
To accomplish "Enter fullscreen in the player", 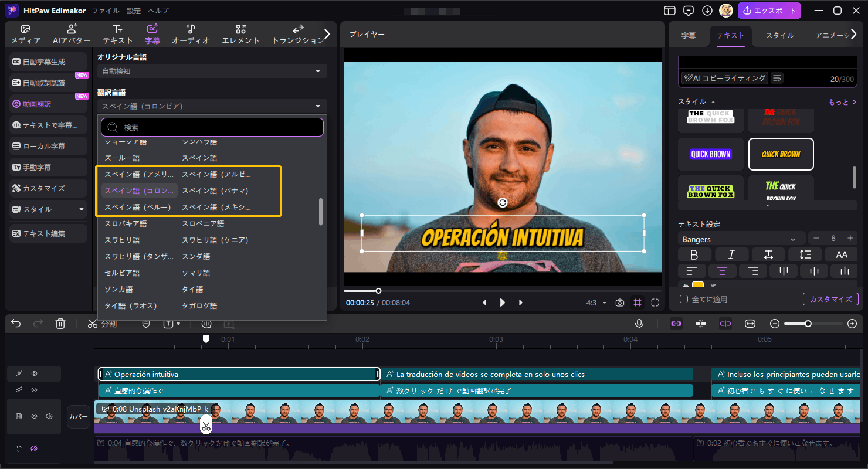I will pos(655,303).
